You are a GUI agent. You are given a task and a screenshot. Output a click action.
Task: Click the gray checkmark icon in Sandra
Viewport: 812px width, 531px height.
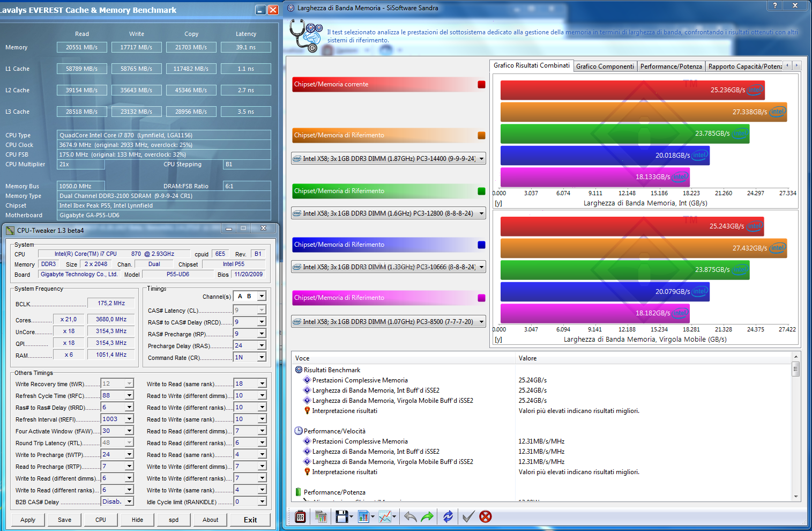[x=468, y=517]
